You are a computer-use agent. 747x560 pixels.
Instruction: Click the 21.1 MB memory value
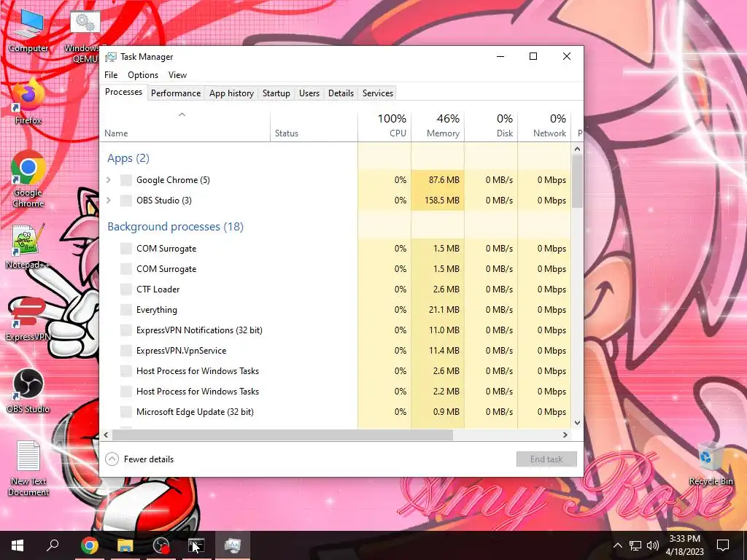[444, 310]
